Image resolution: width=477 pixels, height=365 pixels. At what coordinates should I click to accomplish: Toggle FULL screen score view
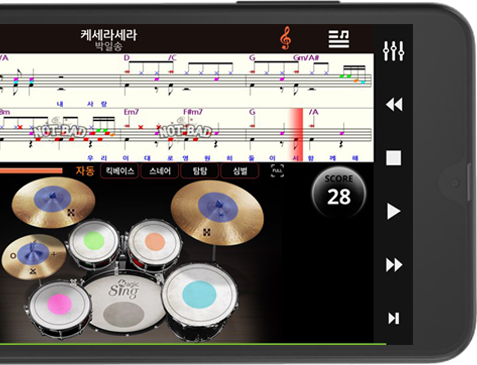277,171
